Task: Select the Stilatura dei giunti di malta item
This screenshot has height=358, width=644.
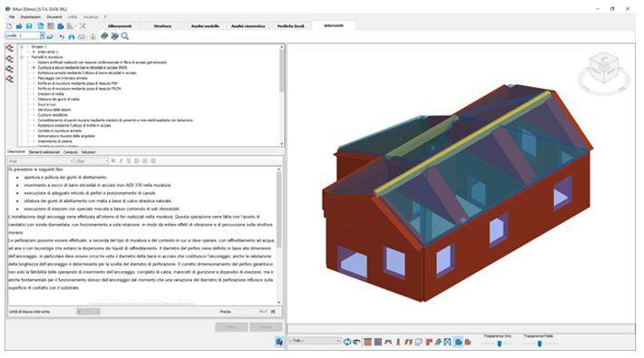Action: click(58, 100)
